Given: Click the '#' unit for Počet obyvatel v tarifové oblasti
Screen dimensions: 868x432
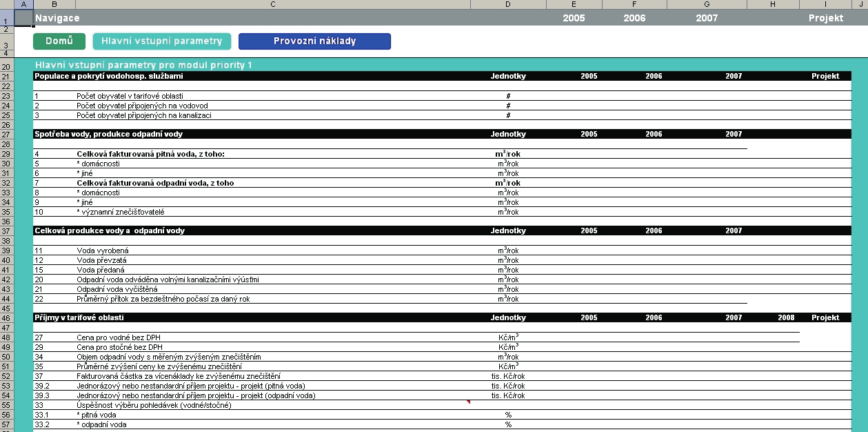Looking at the screenshot, I should [508, 96].
